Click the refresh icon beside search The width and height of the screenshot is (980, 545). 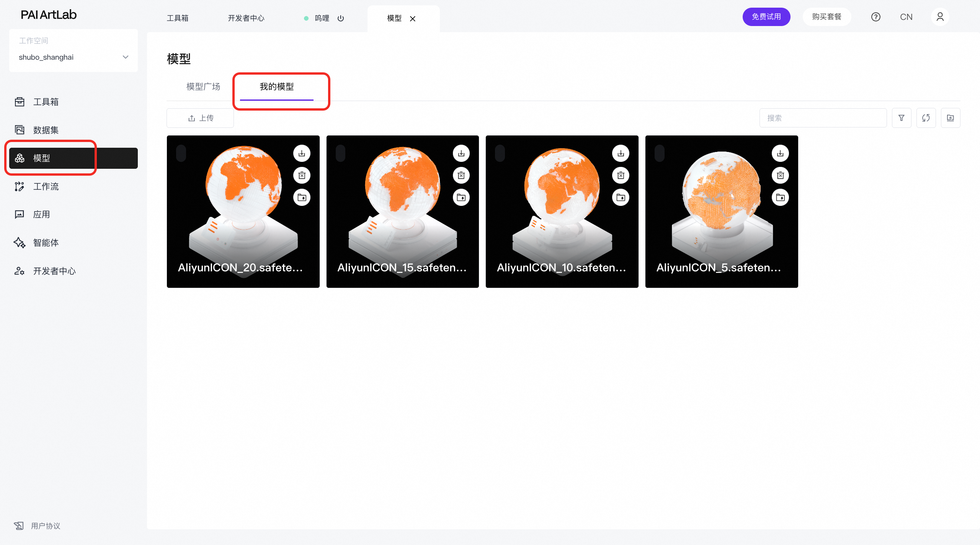point(926,118)
